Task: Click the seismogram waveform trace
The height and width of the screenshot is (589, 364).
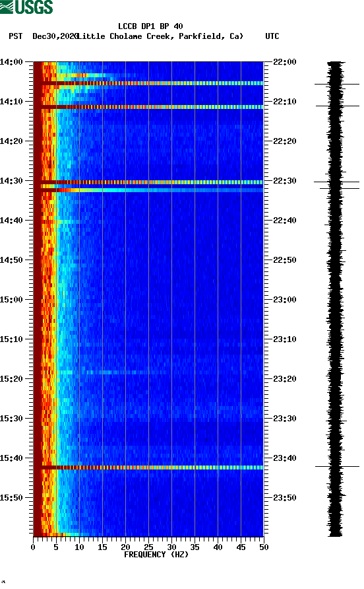Action: pos(335,298)
